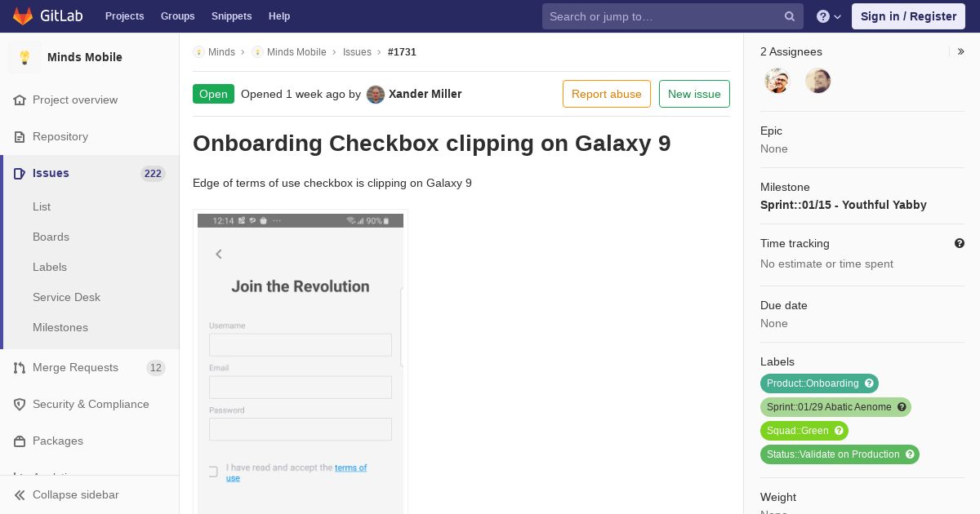The image size is (980, 514).
Task: Focus the Search or jump to field
Action: (672, 16)
